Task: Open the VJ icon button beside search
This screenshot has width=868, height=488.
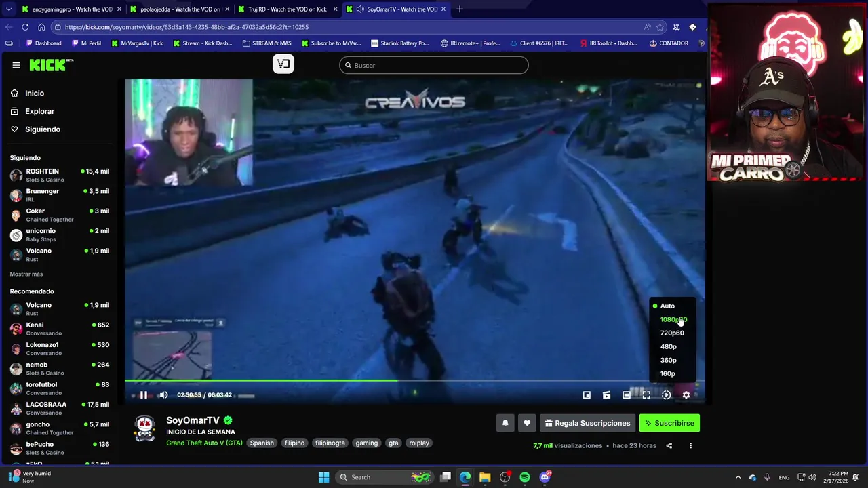Action: 283,64
